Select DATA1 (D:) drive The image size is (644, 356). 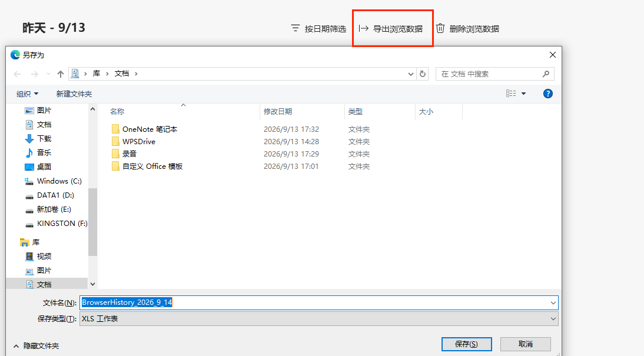[x=49, y=195]
